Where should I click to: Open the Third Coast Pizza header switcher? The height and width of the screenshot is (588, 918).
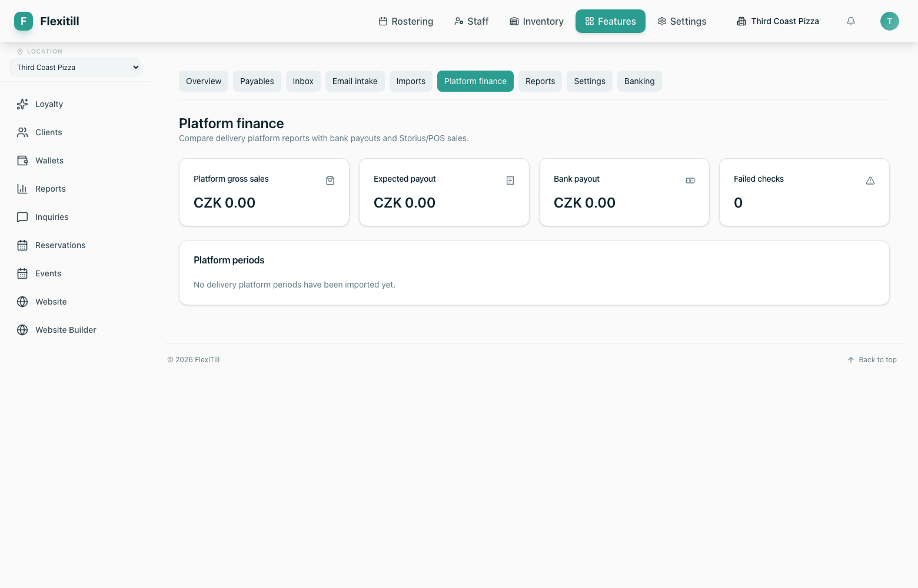(778, 21)
